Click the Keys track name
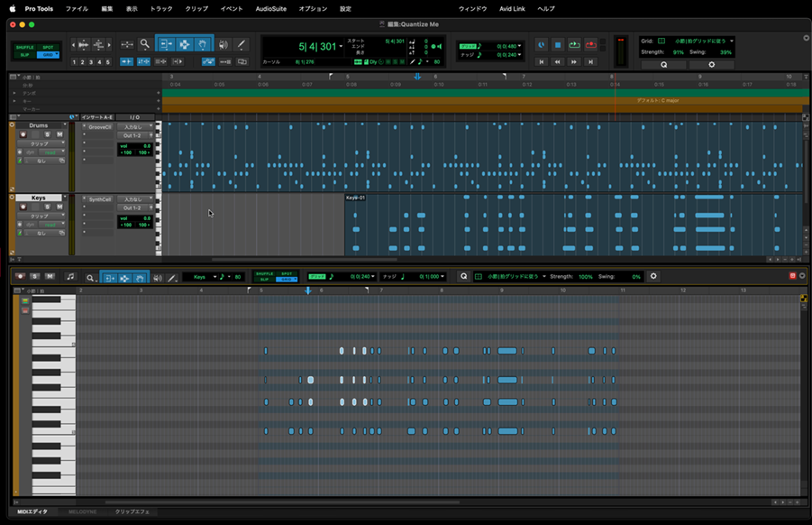Viewport: 812px width, 525px height. [39, 198]
